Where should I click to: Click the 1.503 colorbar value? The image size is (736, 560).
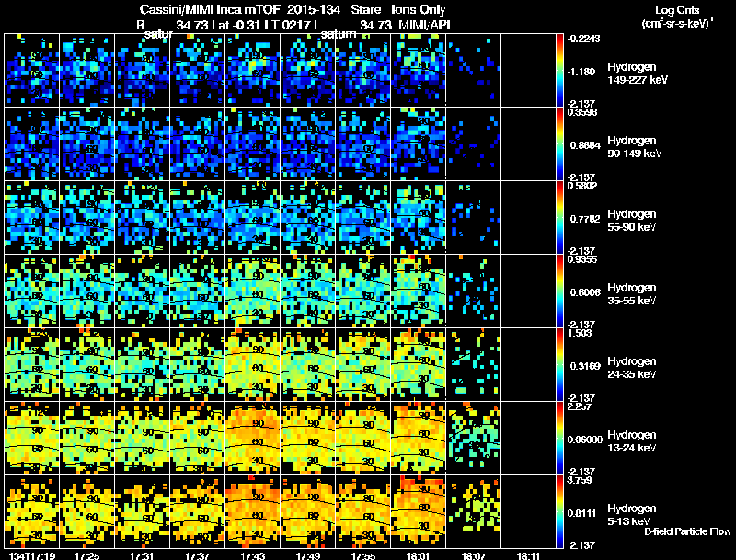tap(580, 333)
